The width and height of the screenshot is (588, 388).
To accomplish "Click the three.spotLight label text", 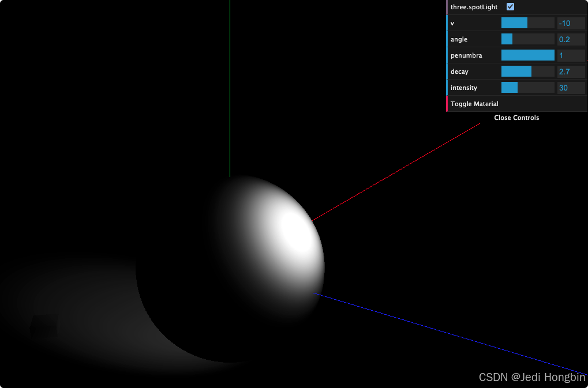I will [x=474, y=7].
